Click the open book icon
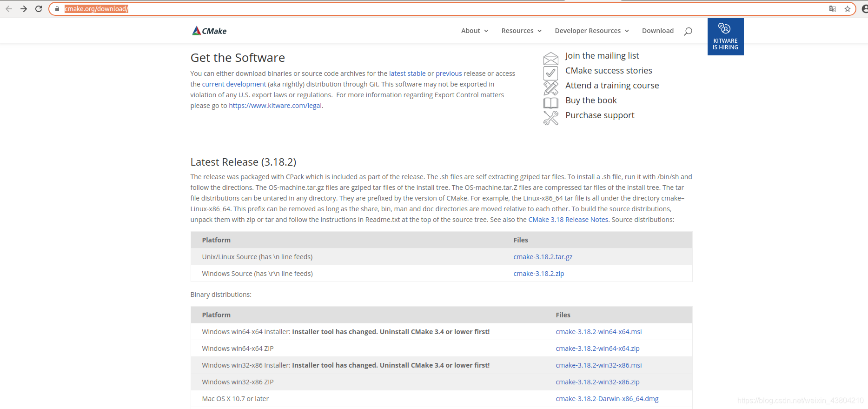Screen dimensions: 868x409 (x=550, y=103)
